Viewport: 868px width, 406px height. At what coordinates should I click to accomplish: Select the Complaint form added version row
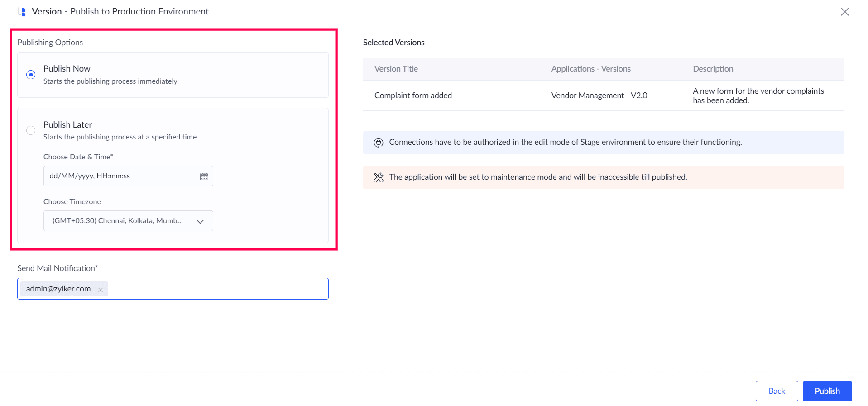coord(413,96)
